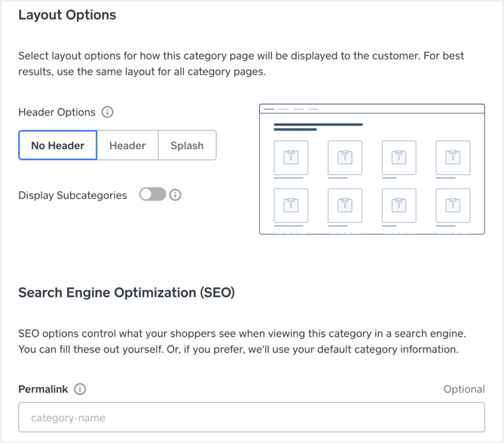Viewport: 504px width, 443px height.
Task: Click the bottom-left shirt icon in layout preview
Action: pos(291,206)
